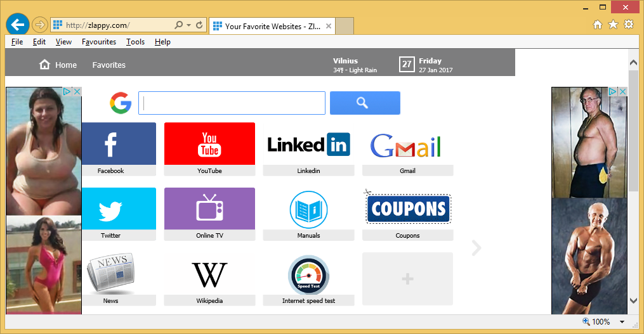Minimize the browser window
644x334 pixels.
coord(585,8)
